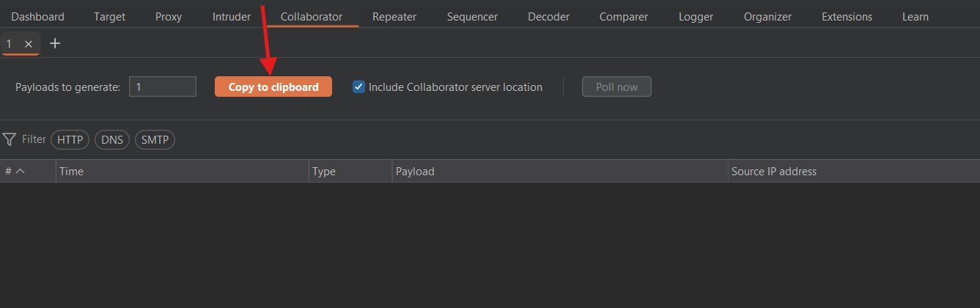This screenshot has height=308, width=980.
Task: Click Copy to clipboard button
Action: (273, 87)
